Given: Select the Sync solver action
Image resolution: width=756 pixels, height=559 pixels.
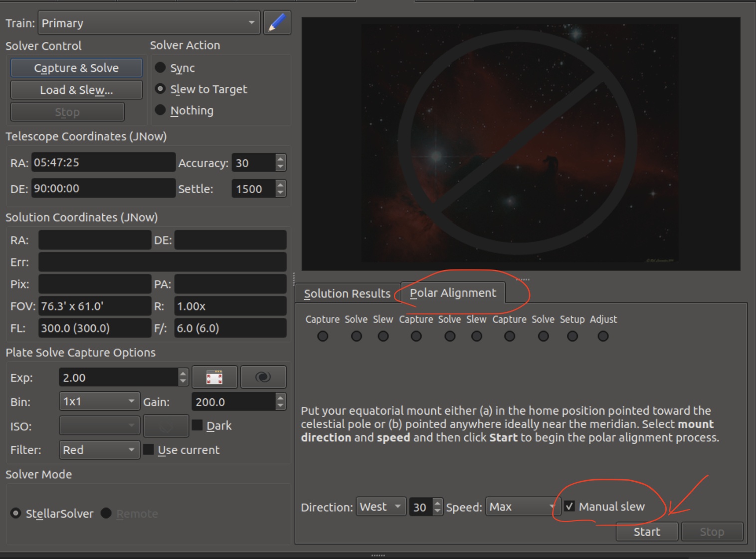Looking at the screenshot, I should click(x=160, y=67).
